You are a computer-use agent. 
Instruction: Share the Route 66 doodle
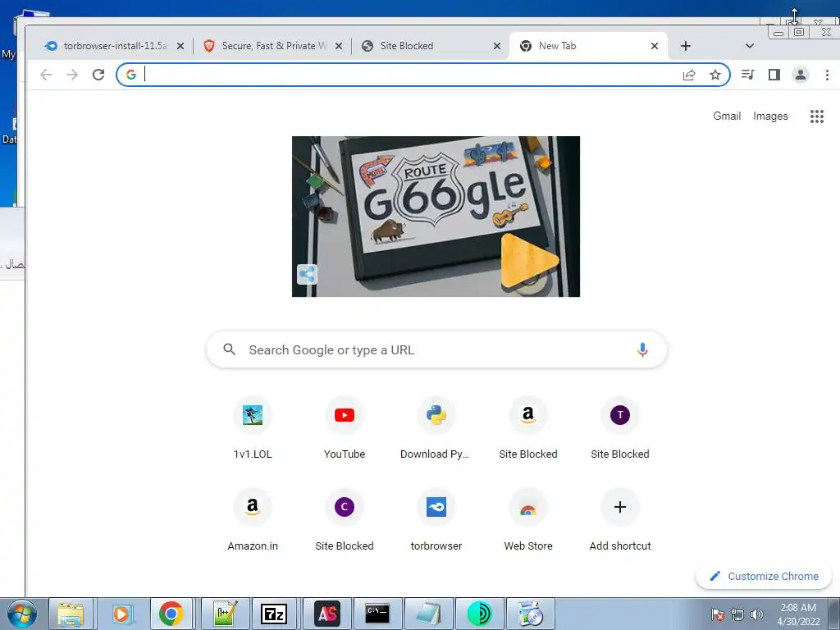[x=307, y=275]
